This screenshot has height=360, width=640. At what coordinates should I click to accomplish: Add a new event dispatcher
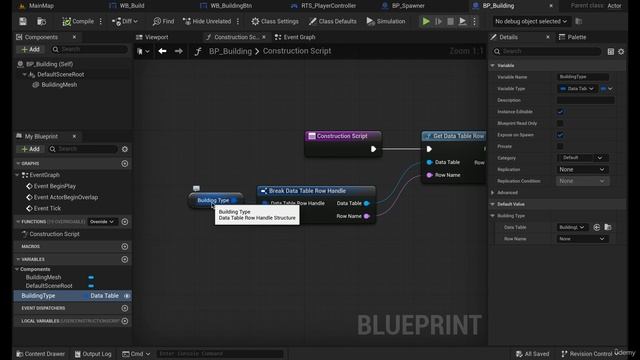tap(125, 308)
